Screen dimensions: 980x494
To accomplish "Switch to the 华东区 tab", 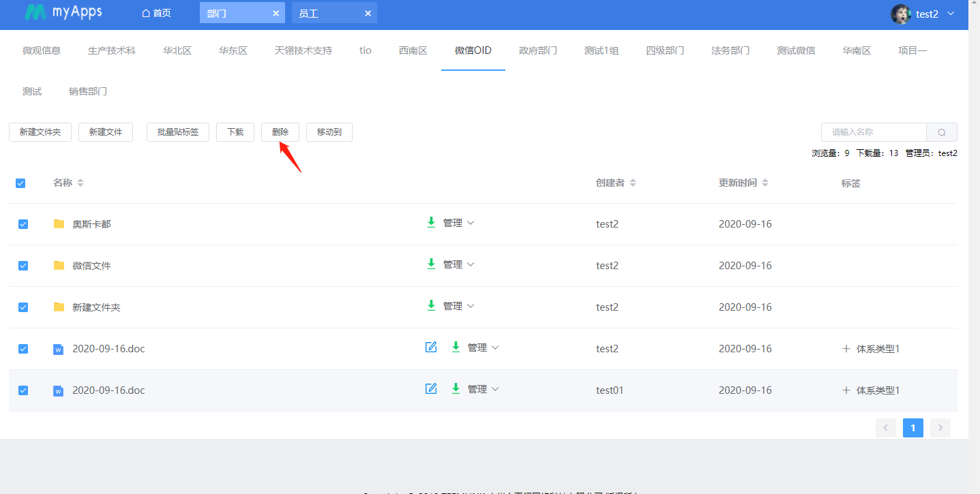I will (x=233, y=50).
